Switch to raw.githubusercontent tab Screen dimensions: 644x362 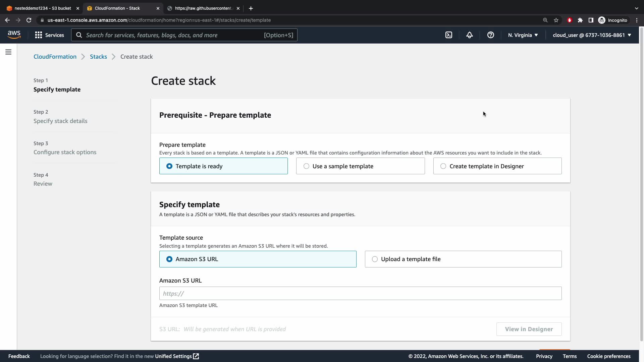(203, 8)
